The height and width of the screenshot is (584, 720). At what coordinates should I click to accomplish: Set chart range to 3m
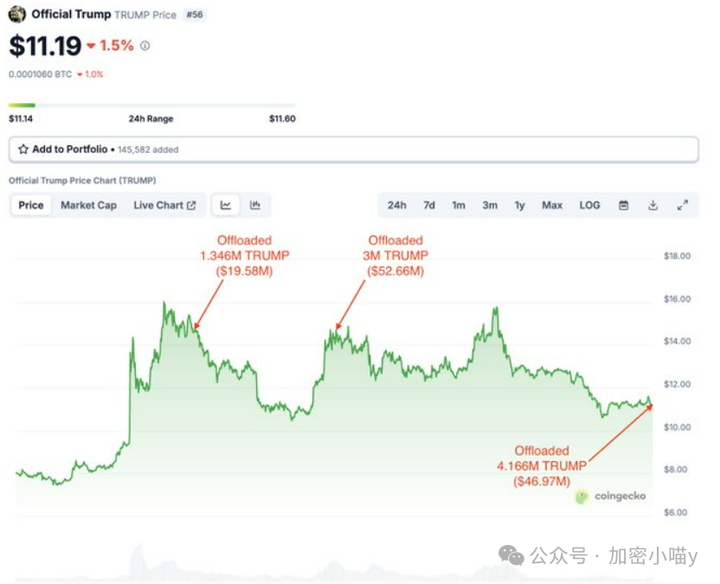point(490,205)
